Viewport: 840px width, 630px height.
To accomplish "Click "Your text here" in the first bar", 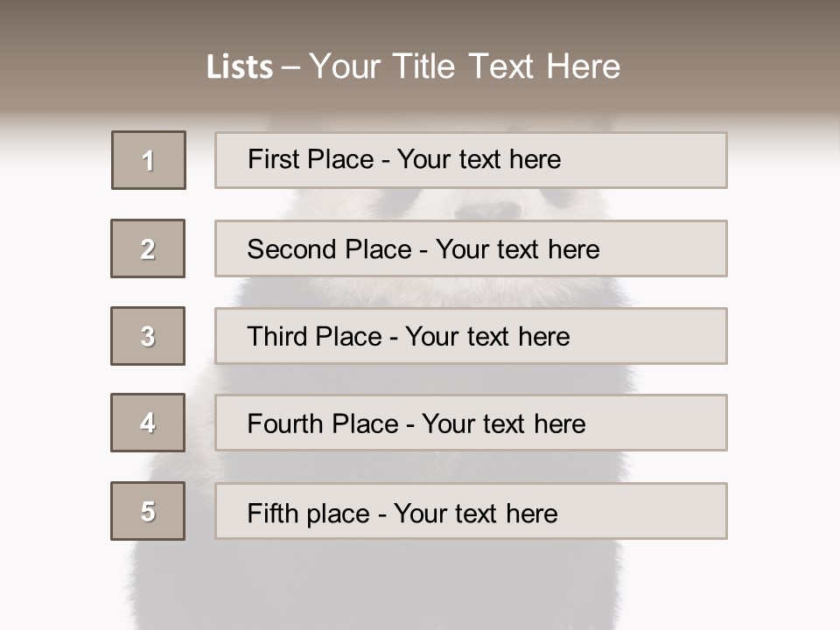I will (479, 159).
